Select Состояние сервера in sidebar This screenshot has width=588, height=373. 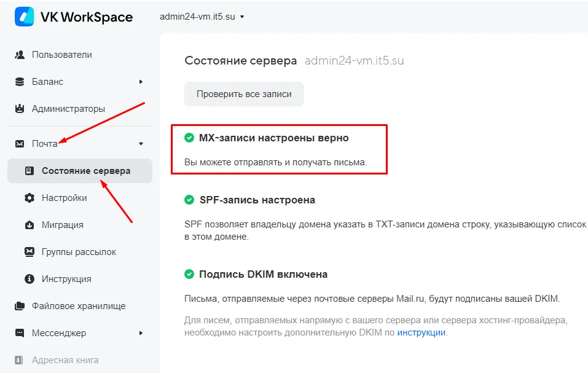pos(80,171)
